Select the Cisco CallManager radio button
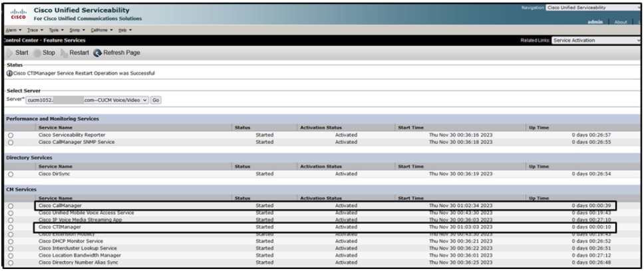This screenshot has height=271, width=644. [x=11, y=206]
